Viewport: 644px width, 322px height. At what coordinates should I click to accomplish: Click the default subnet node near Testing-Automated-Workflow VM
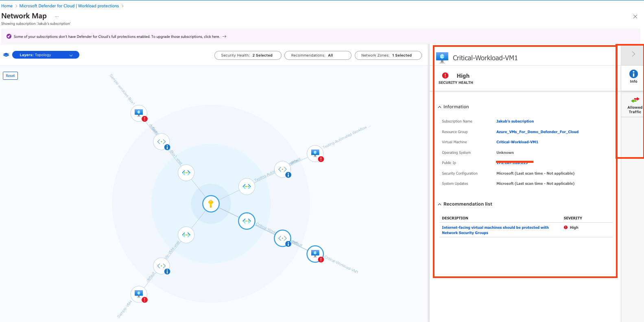pyautogui.click(x=283, y=169)
